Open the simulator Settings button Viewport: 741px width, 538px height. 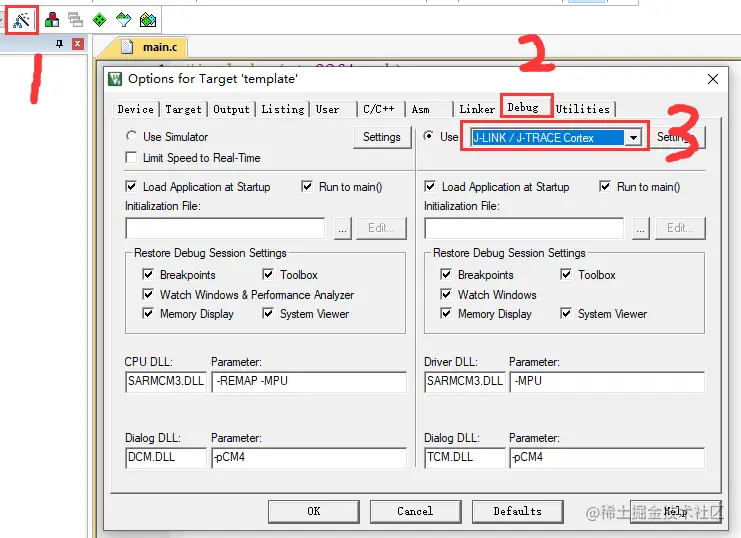point(382,137)
